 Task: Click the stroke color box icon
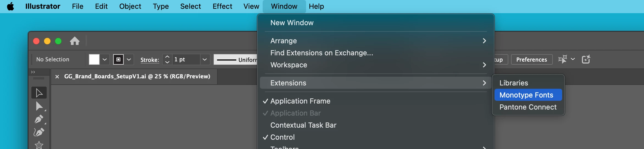click(x=118, y=59)
